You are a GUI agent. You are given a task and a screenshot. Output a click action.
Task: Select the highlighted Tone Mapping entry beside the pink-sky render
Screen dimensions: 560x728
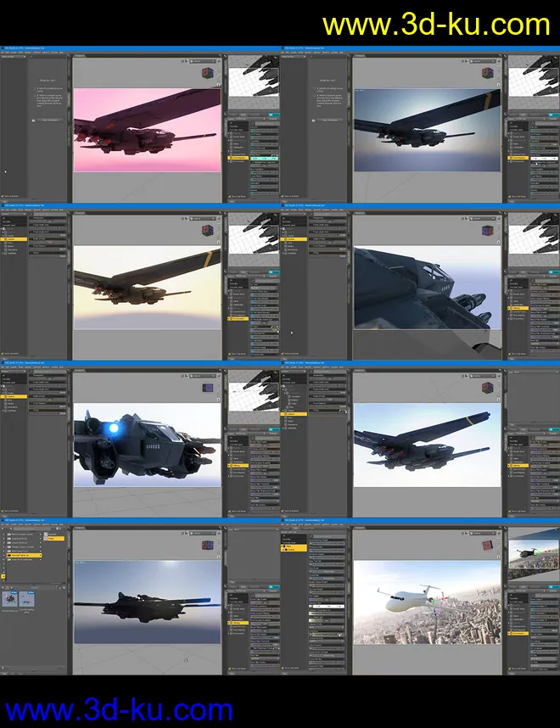click(239, 157)
